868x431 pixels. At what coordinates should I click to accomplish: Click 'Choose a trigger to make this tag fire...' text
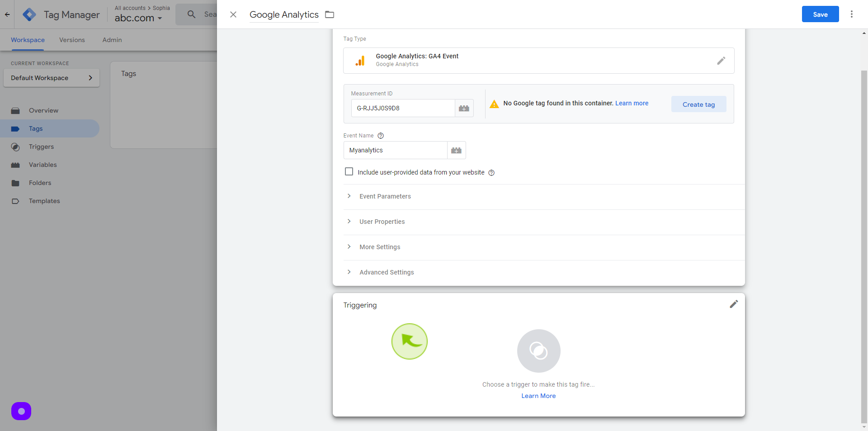tap(538, 384)
